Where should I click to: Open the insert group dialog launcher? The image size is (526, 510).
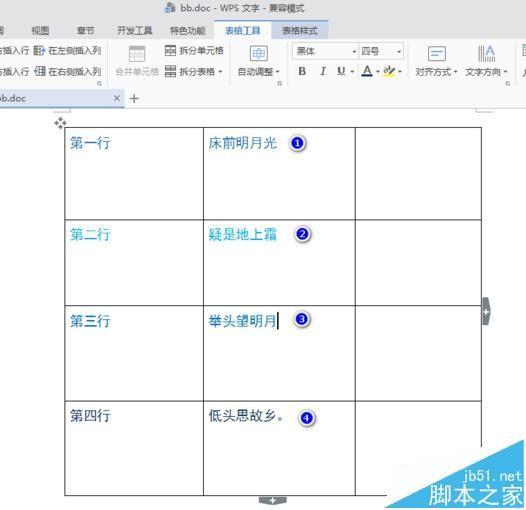[x=99, y=84]
